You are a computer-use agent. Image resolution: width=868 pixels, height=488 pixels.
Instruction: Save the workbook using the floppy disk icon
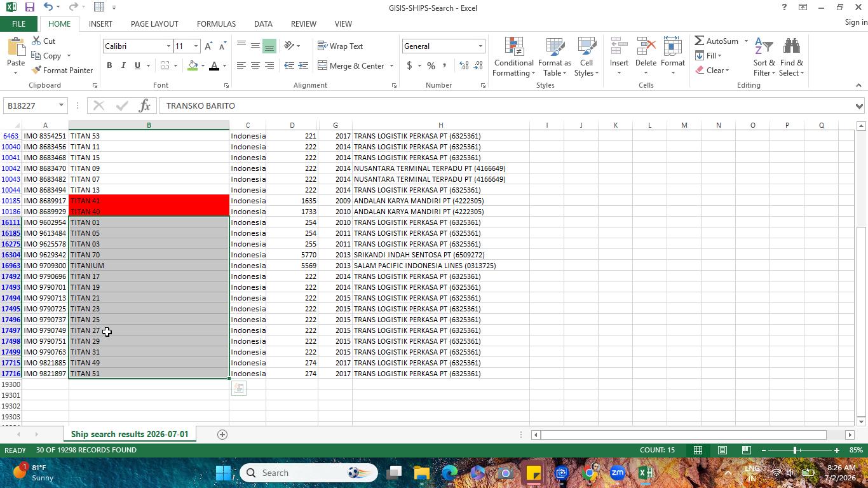(29, 7)
